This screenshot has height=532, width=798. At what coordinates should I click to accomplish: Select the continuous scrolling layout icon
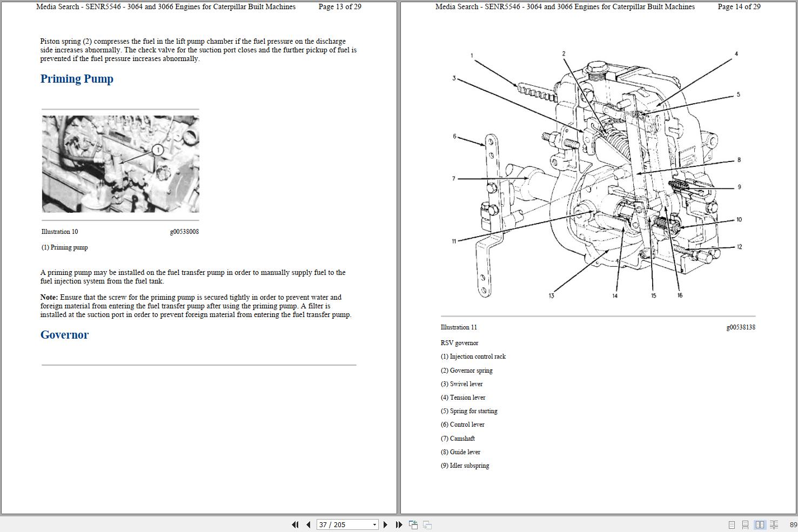[x=745, y=524]
